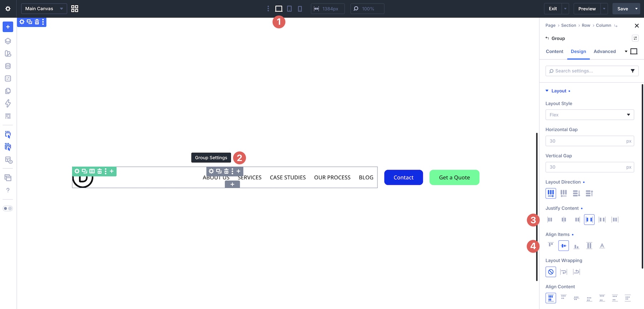644x309 pixels.
Task: Click the Exit button
Action: [553, 9]
